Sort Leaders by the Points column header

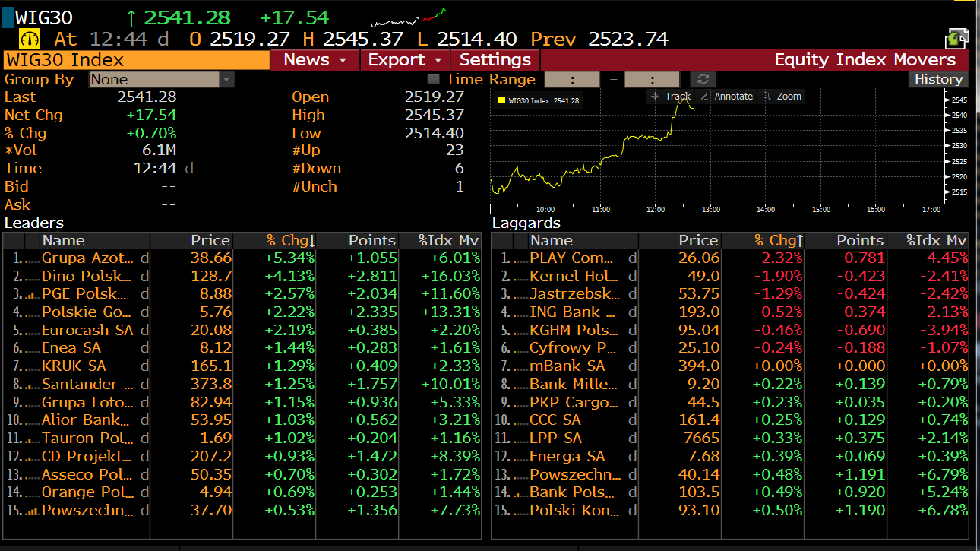[x=358, y=241]
